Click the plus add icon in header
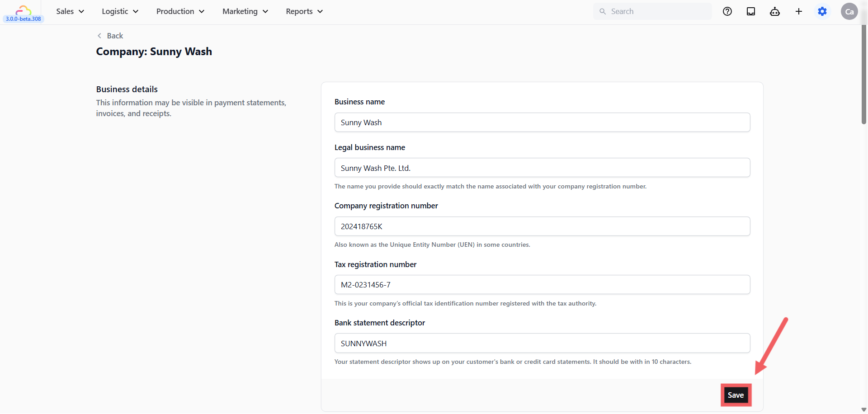Screen dimensions: 868x414 [x=799, y=11]
